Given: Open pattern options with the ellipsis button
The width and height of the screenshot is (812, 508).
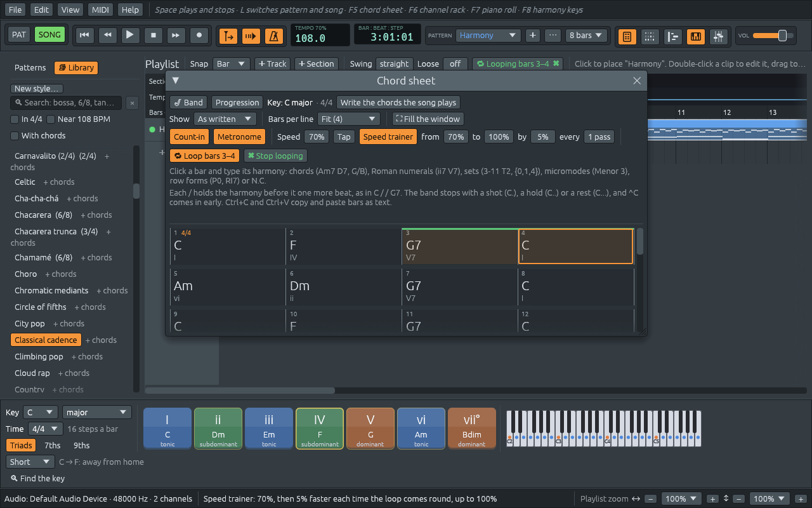Looking at the screenshot, I should coord(553,36).
